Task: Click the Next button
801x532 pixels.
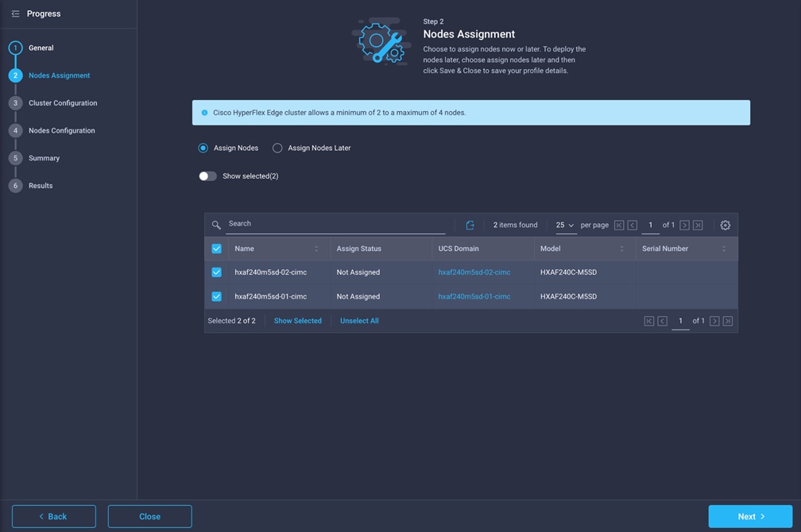Action: click(750, 517)
